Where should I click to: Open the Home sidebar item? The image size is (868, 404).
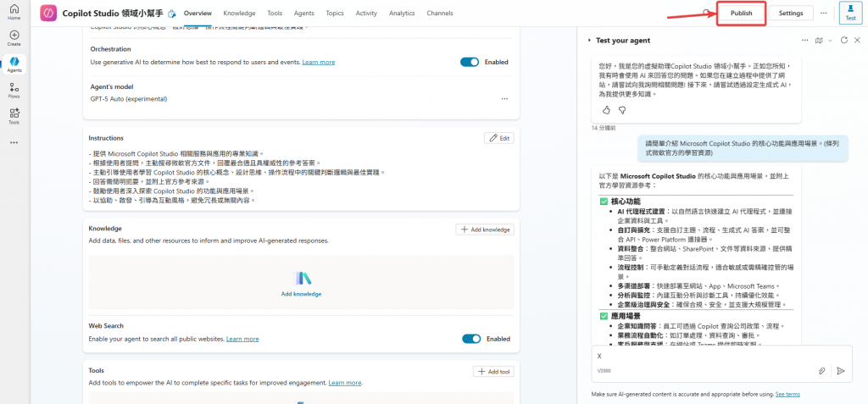(14, 12)
